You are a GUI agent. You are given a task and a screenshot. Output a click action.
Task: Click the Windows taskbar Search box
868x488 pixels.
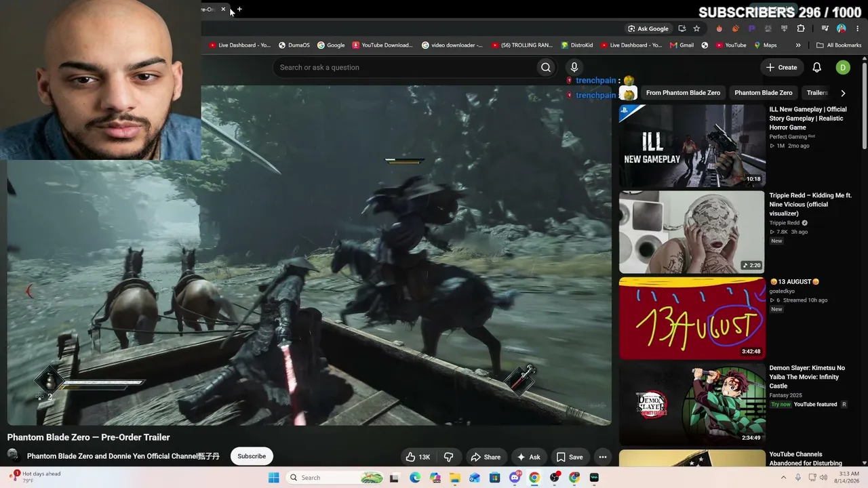coord(335,478)
